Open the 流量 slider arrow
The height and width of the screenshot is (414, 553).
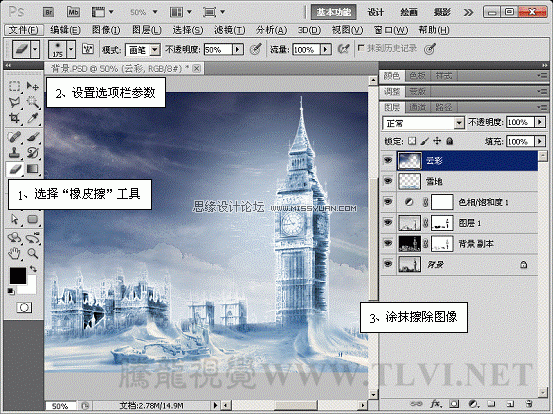tap(326, 50)
